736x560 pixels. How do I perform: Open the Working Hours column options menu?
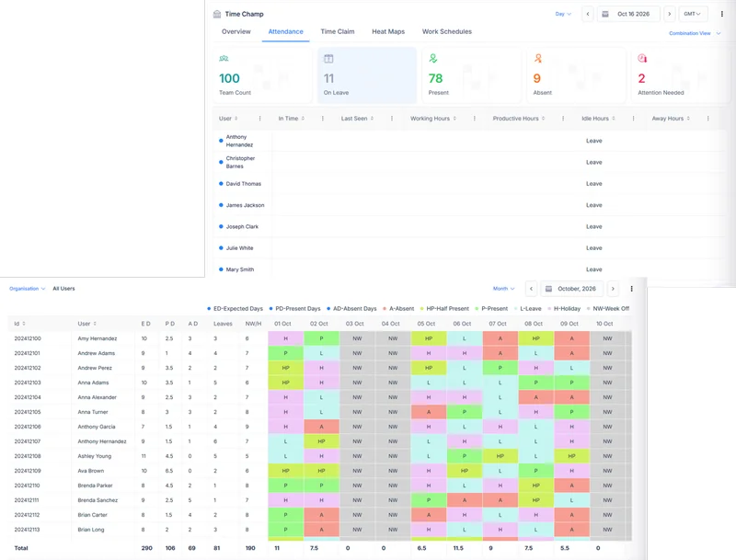click(x=475, y=119)
